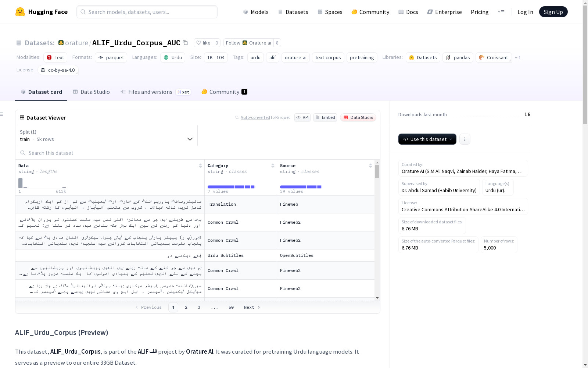Show additional libraries with +1

click(x=518, y=57)
